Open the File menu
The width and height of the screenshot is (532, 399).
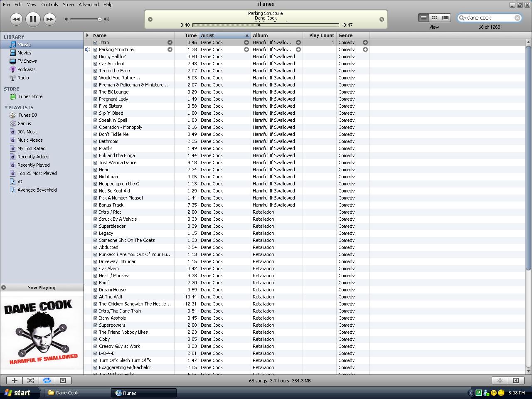(x=7, y=5)
